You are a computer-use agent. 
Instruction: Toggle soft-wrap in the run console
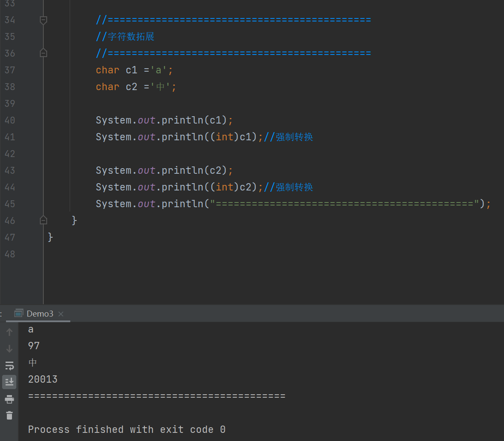[x=9, y=365]
